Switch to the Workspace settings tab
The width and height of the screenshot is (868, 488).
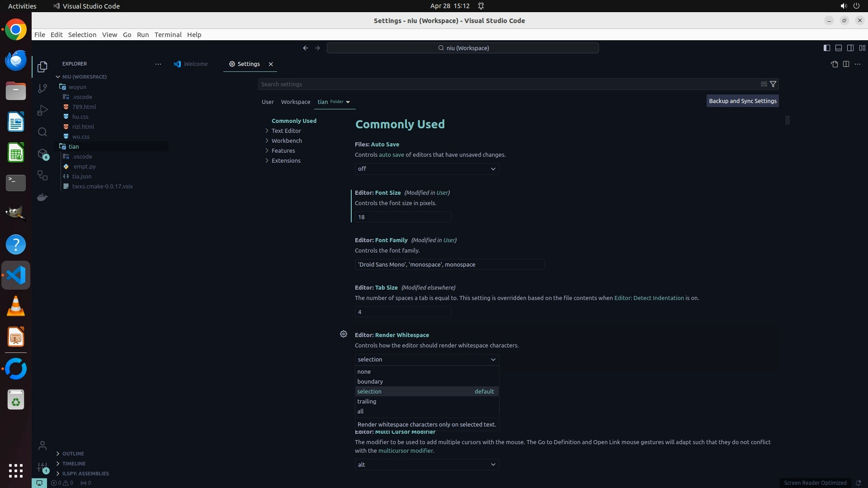tap(295, 102)
